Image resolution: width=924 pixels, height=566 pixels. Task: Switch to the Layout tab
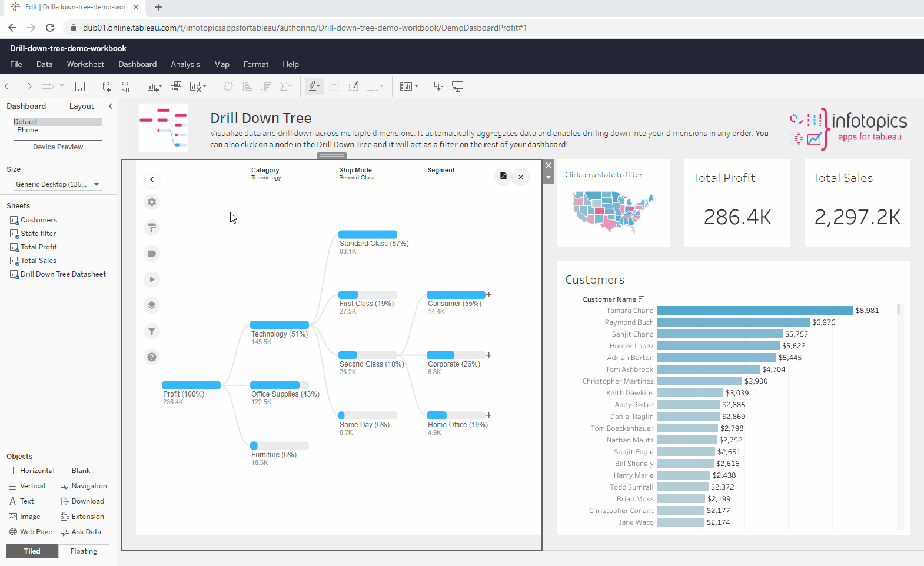(81, 106)
